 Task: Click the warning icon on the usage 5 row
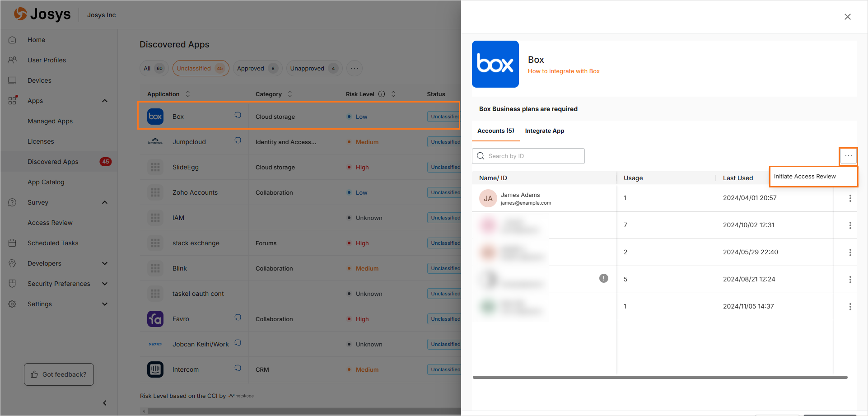pyautogui.click(x=604, y=278)
